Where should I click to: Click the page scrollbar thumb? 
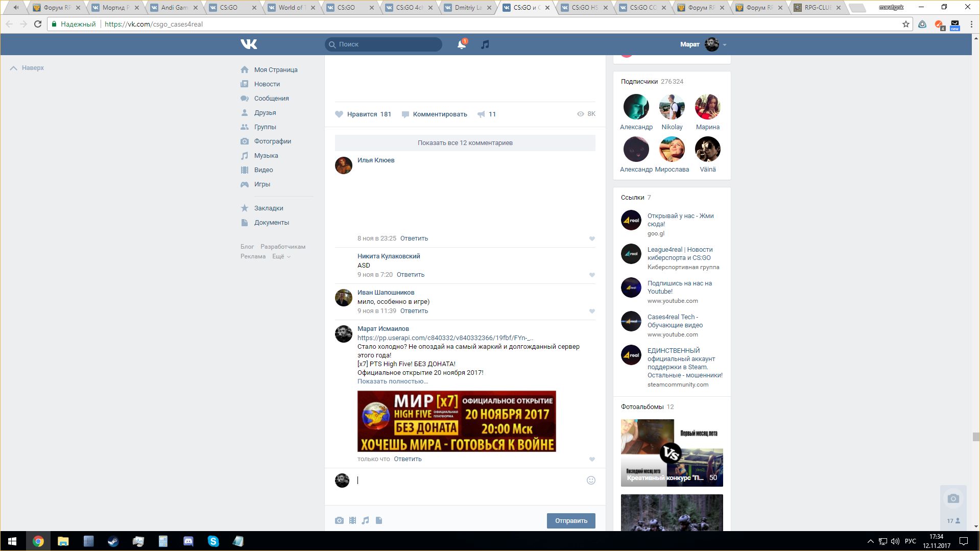[976, 437]
